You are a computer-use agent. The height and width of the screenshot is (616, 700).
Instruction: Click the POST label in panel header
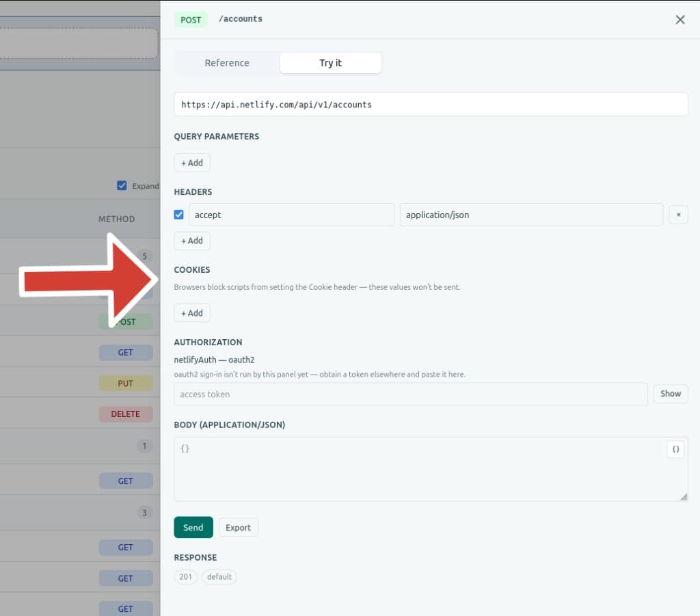click(x=191, y=20)
